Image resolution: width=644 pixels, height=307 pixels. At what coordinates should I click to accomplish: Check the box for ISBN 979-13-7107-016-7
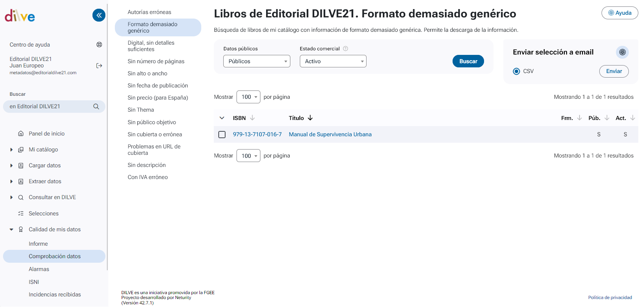click(222, 135)
